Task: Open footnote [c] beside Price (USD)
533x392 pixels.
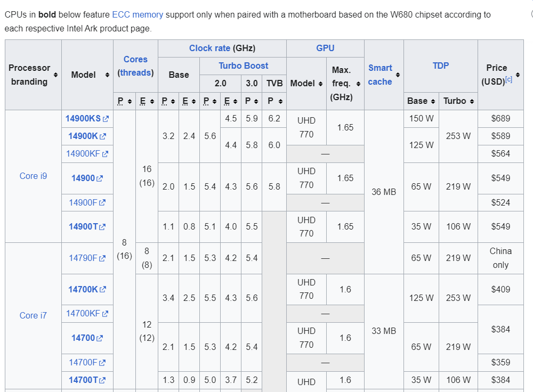Action: point(508,79)
